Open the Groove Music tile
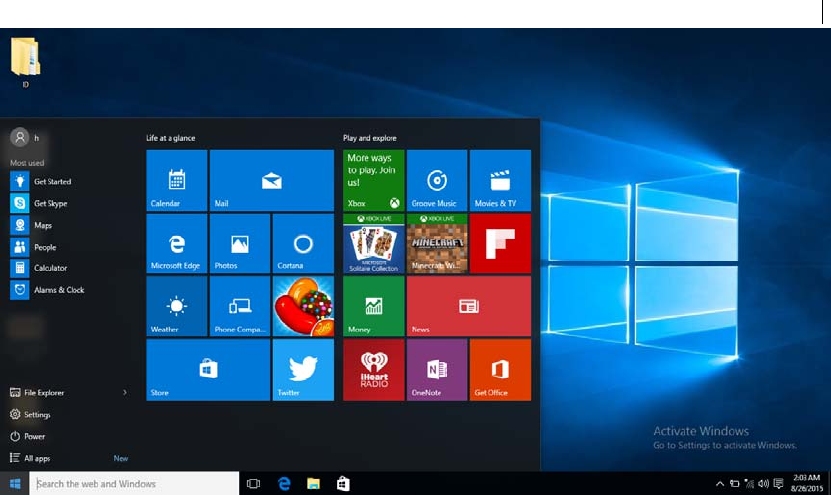 tap(437, 180)
